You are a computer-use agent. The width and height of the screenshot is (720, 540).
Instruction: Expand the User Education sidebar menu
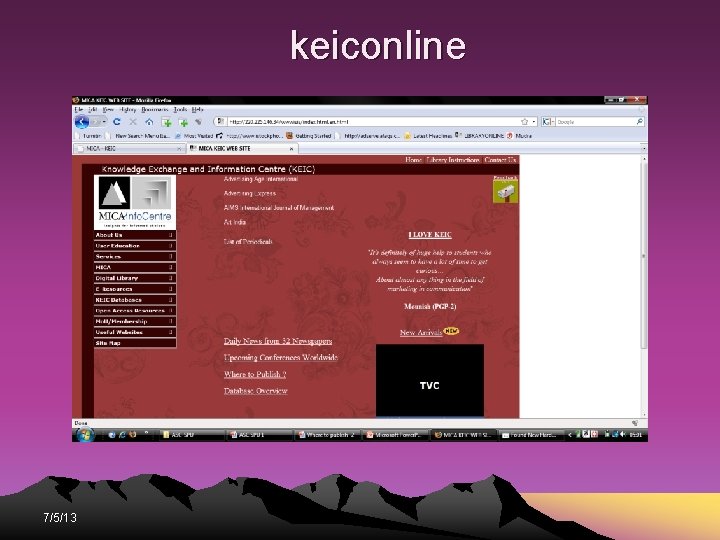pyautogui.click(x=135, y=246)
